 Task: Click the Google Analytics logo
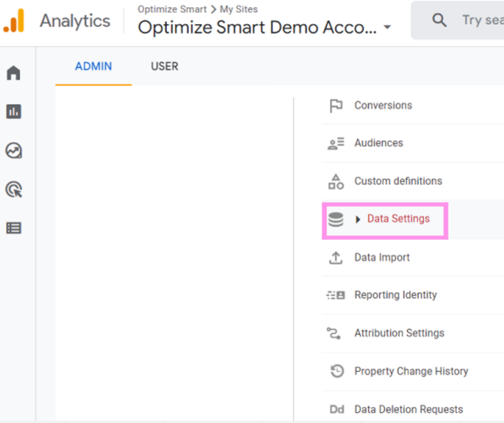pos(14,21)
